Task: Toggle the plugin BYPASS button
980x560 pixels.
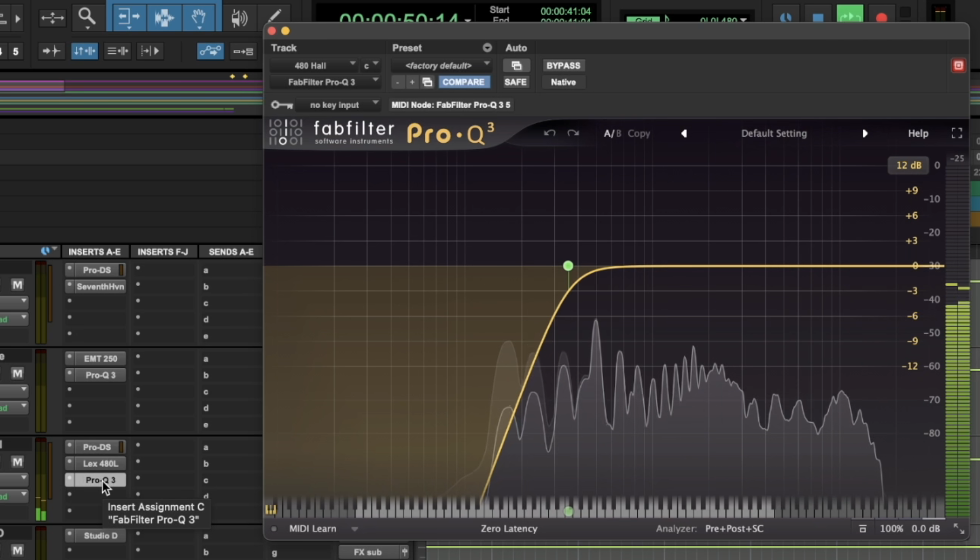Action: click(x=563, y=66)
